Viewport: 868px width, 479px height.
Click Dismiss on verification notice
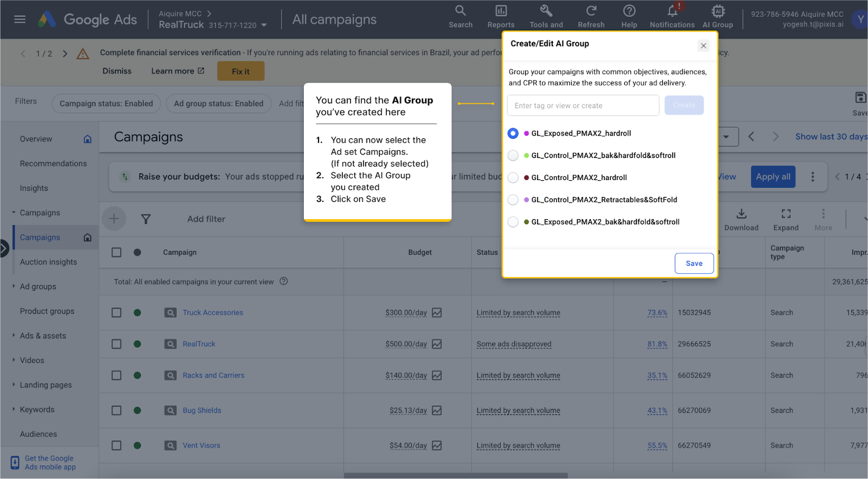click(x=117, y=71)
